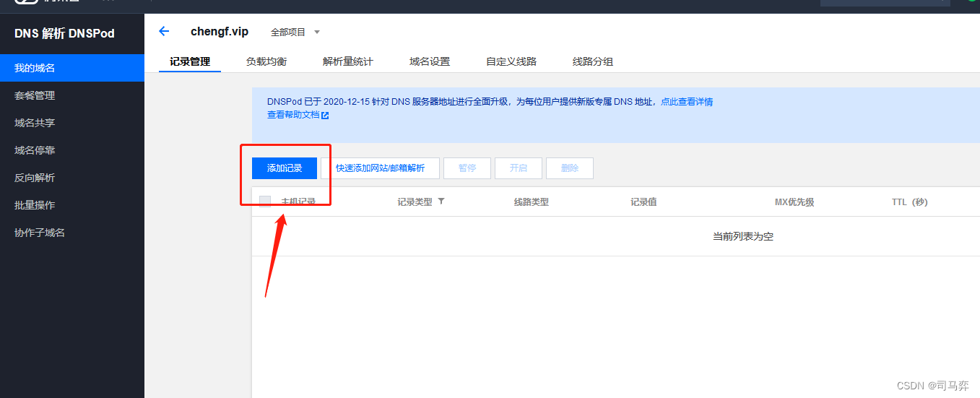Open the 线路分组 tab
Image resolution: width=980 pixels, height=398 pixels.
[593, 61]
